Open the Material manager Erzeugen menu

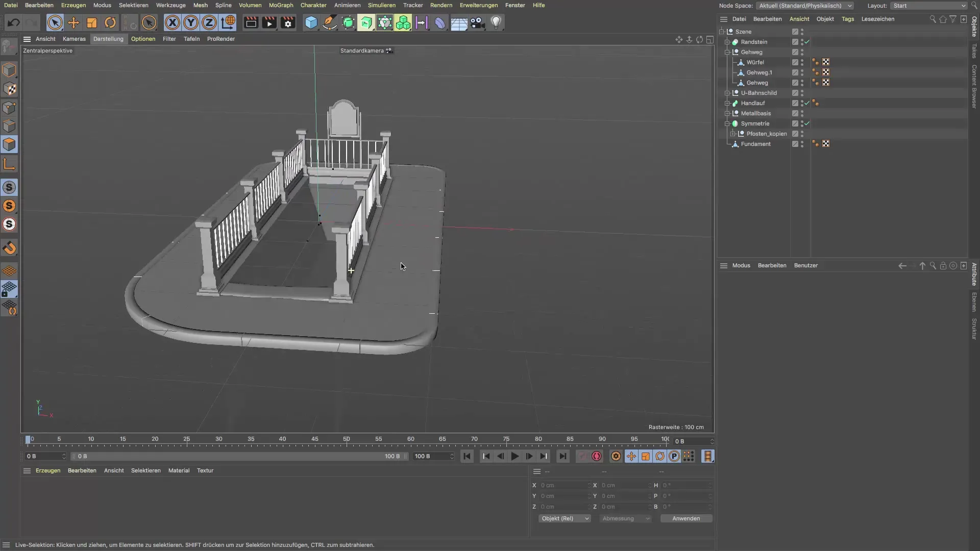tap(48, 471)
